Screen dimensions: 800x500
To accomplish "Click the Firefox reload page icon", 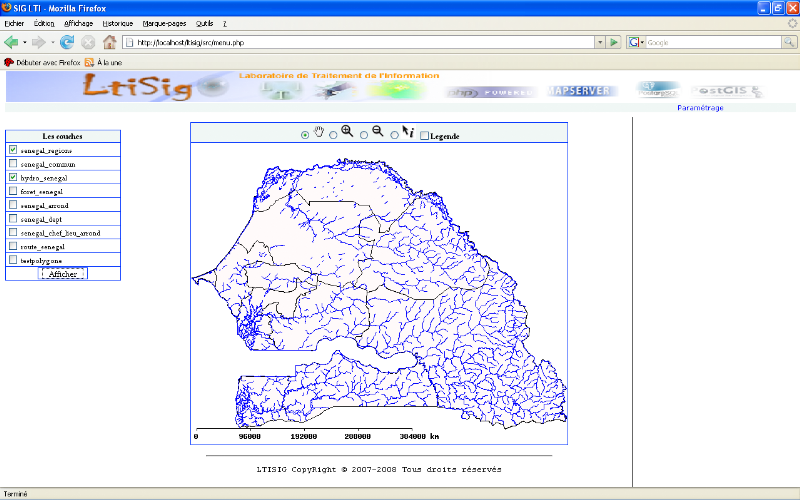I will coord(67,42).
